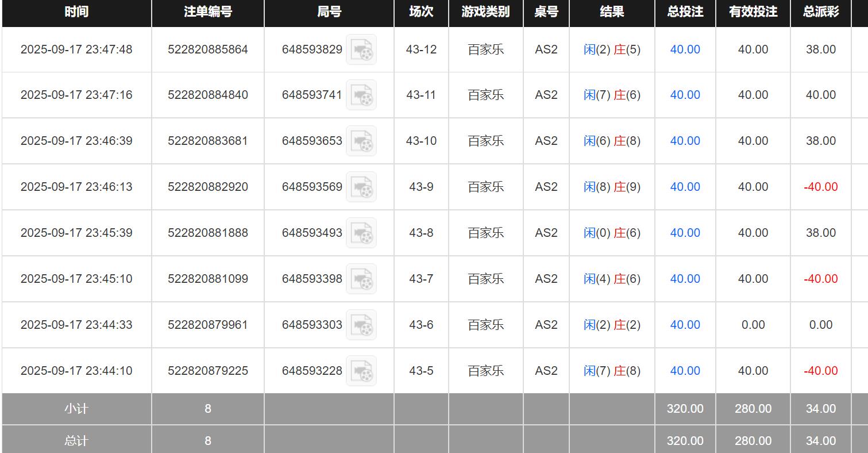Click blue total bet 40.00 for round 43-12
The width and height of the screenshot is (868, 453).
pyautogui.click(x=685, y=49)
